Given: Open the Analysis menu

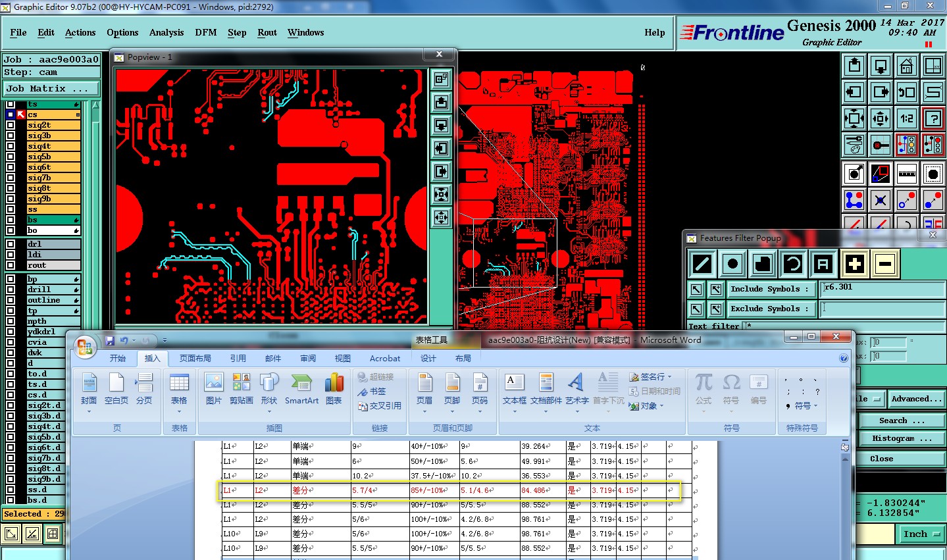Looking at the screenshot, I should tap(166, 32).
